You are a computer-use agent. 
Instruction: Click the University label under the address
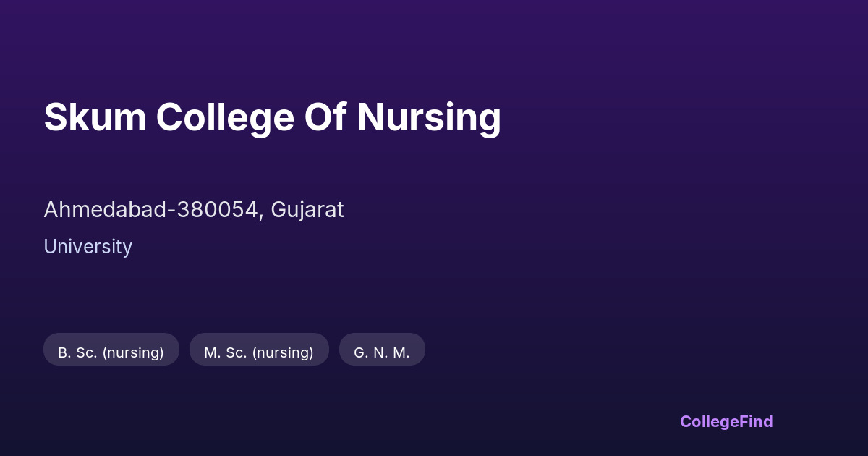[88, 247]
